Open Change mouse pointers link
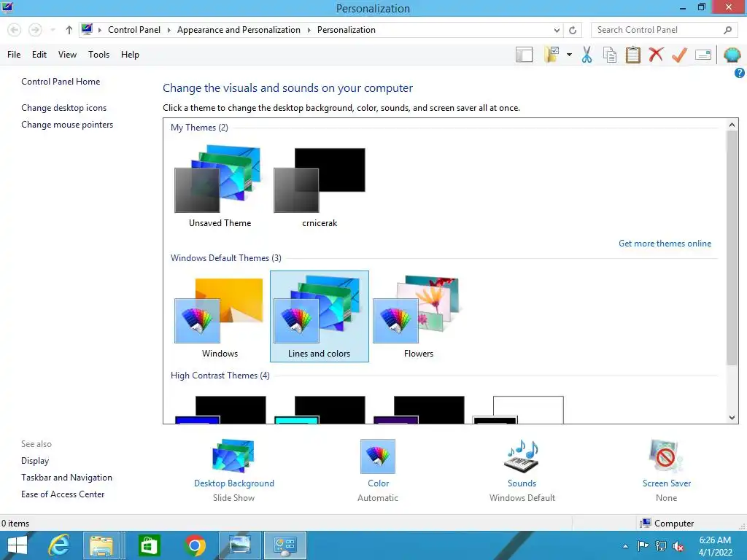The height and width of the screenshot is (560, 747). (67, 124)
